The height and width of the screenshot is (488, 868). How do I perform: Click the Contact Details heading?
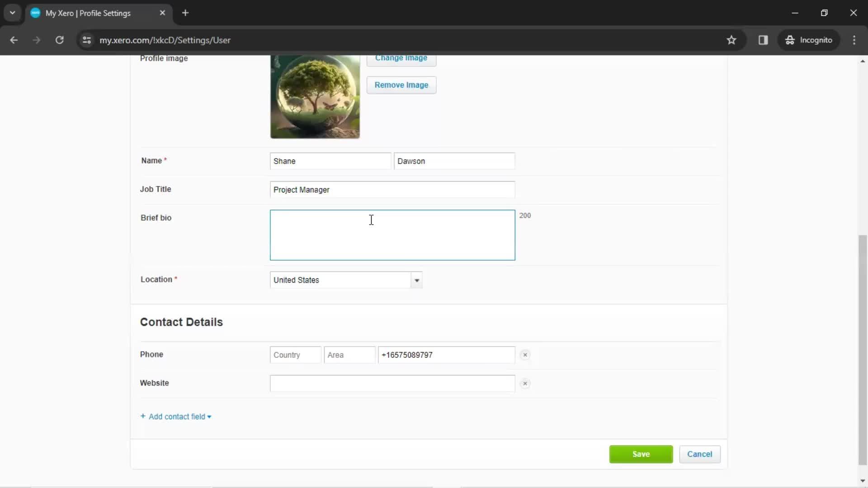[x=181, y=322]
